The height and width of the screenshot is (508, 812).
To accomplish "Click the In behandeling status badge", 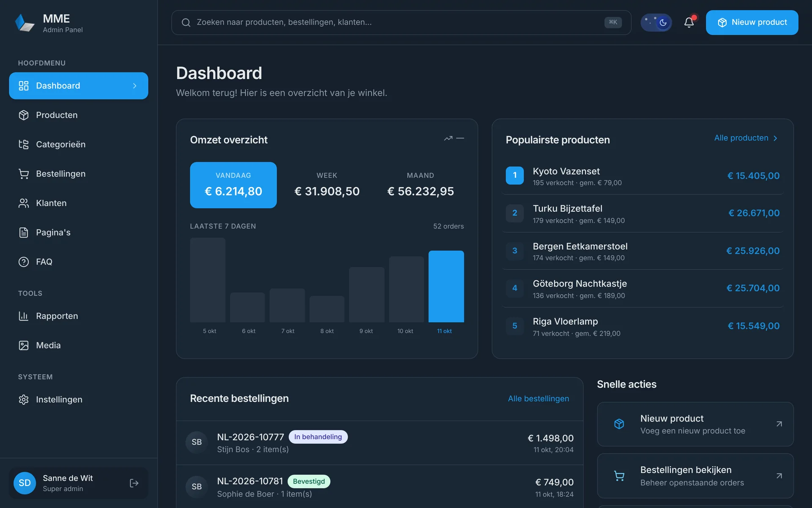I will pyautogui.click(x=318, y=437).
